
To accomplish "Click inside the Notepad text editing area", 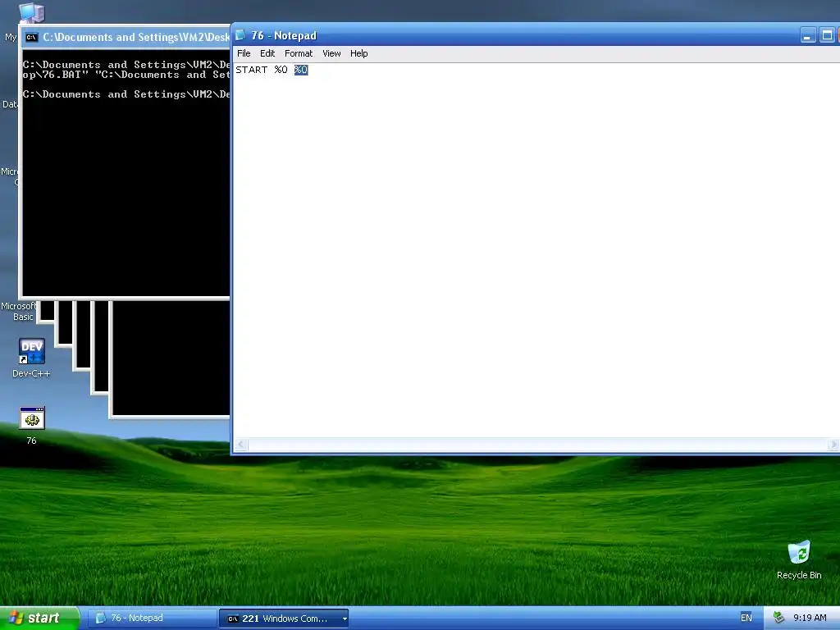I will point(536,252).
